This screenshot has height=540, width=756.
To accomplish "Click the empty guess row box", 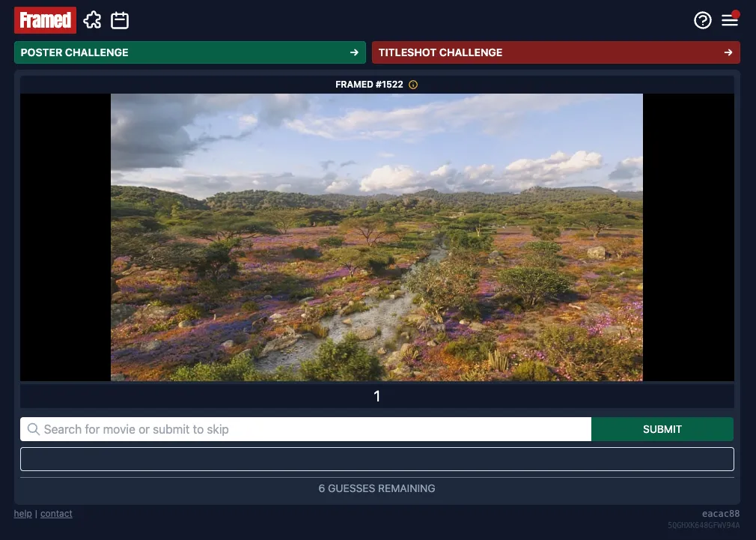I will [x=377, y=459].
